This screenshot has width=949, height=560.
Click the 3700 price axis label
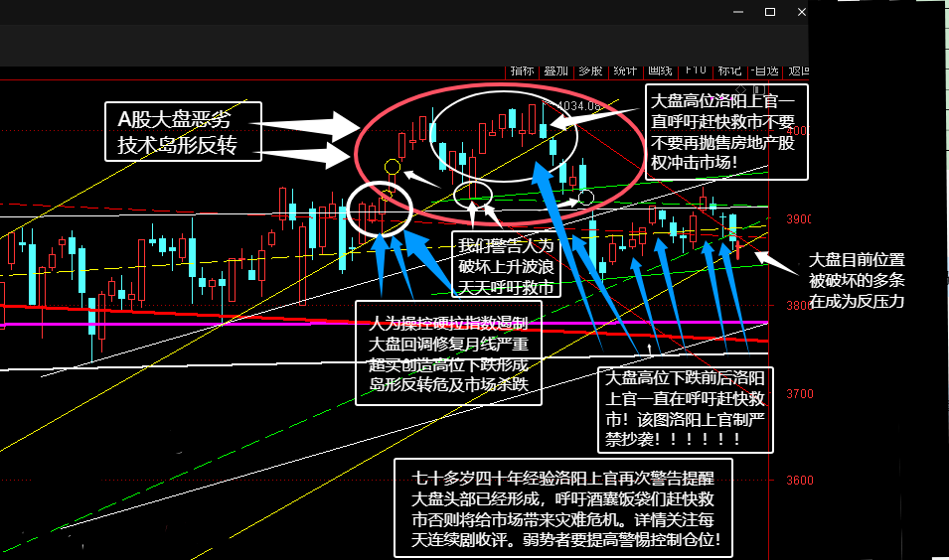800,394
